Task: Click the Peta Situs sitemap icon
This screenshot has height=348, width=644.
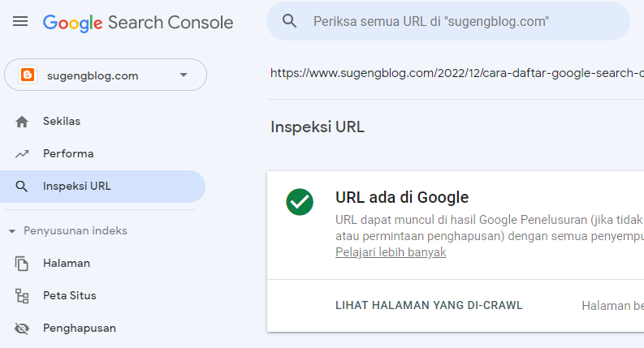Action: click(22, 296)
